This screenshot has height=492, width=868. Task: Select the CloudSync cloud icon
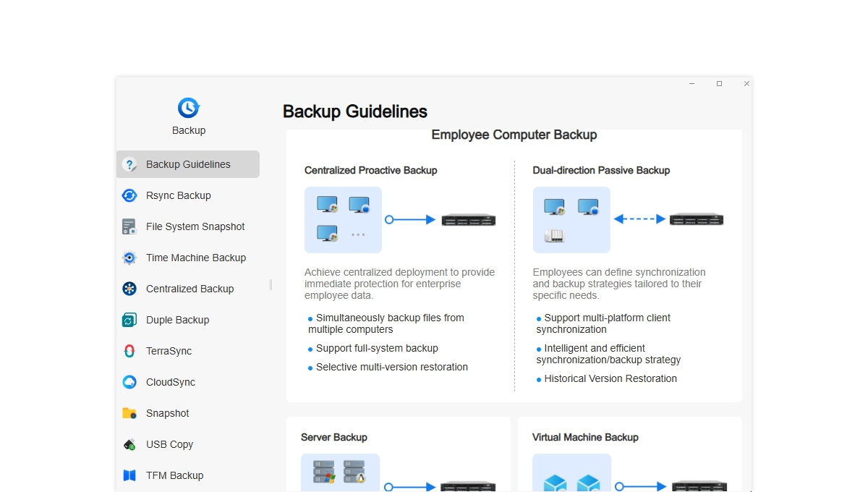129,382
